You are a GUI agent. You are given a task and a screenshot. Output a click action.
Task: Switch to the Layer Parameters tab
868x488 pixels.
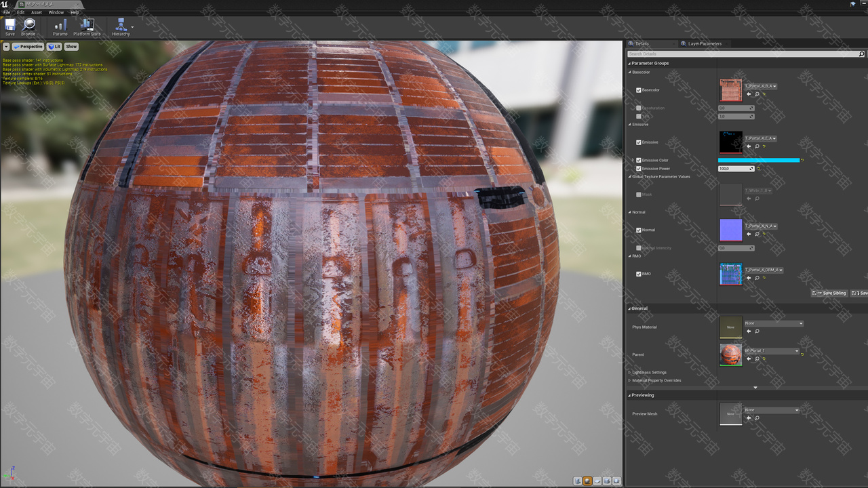tap(704, 43)
